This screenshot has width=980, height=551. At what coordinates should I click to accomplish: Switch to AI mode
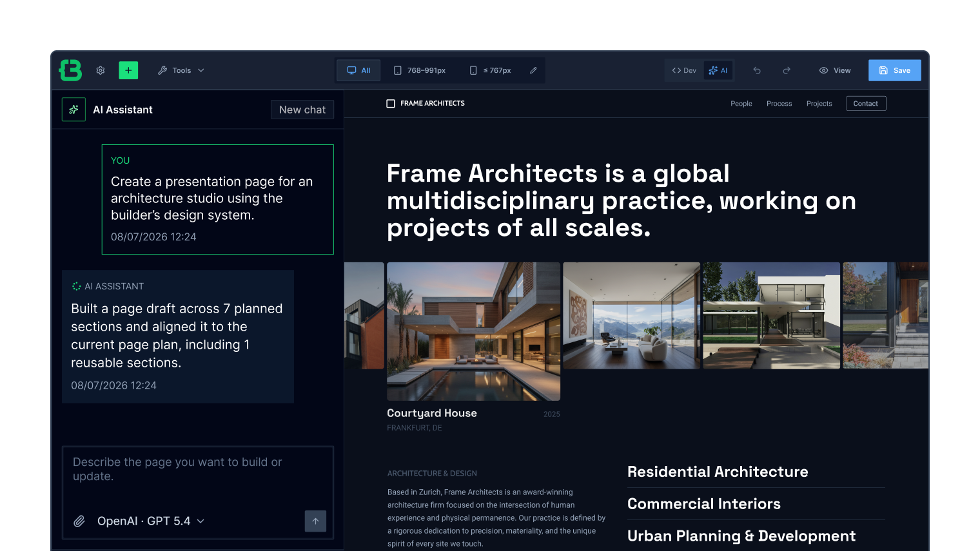[718, 70]
